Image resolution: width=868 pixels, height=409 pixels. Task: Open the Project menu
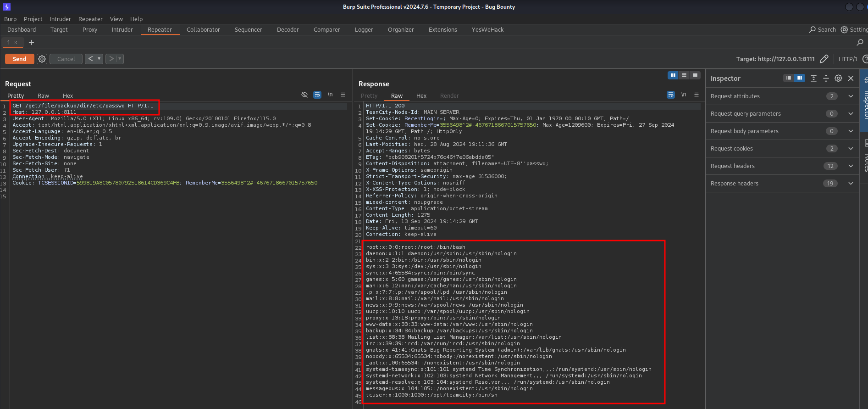33,19
